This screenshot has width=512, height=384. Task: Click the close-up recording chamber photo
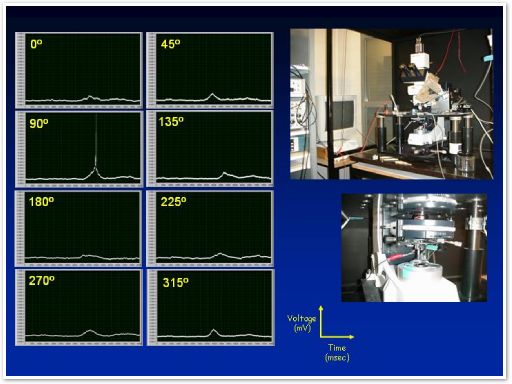click(414, 248)
